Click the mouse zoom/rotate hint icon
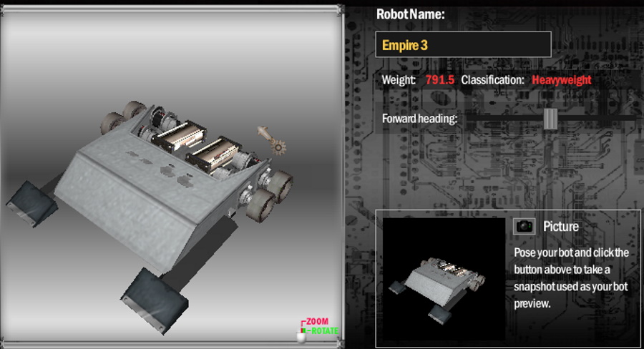The image size is (644, 349). 301,335
